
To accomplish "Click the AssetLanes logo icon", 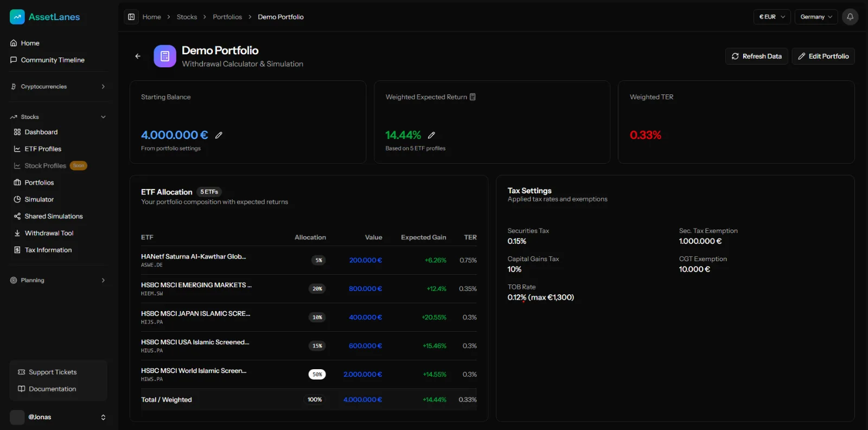I will point(17,17).
